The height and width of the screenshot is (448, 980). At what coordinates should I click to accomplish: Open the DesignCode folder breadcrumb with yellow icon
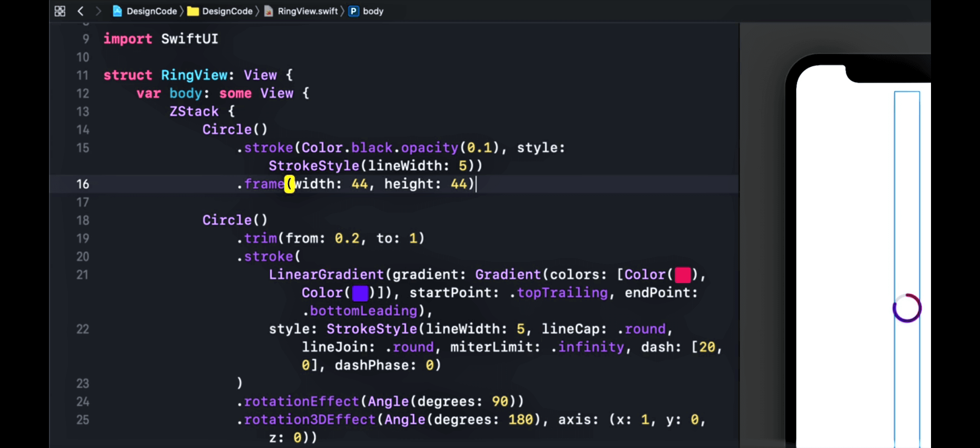point(220,11)
